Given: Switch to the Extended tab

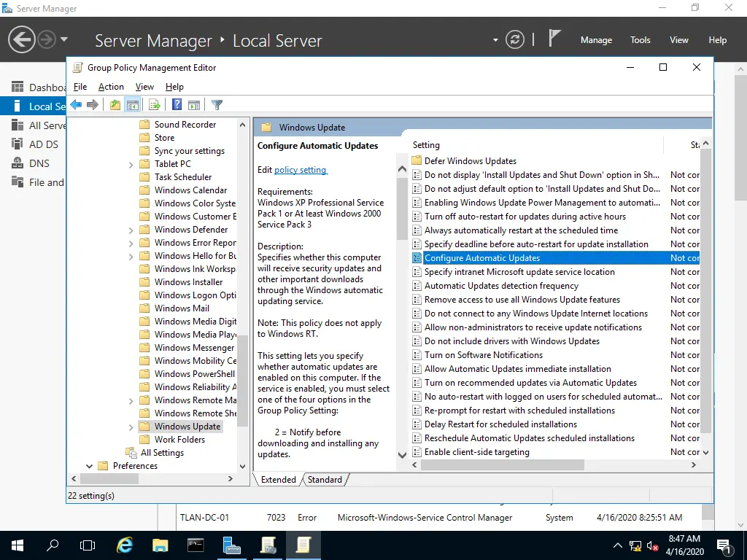Looking at the screenshot, I should click(x=279, y=480).
